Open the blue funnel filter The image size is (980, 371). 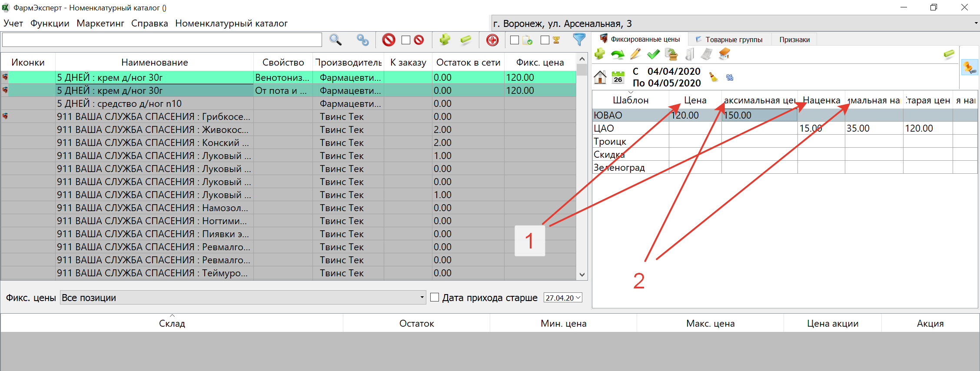click(579, 40)
